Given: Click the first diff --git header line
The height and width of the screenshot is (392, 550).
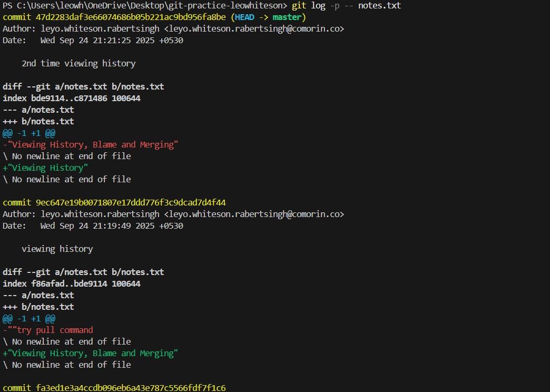Looking at the screenshot, I should (83, 87).
